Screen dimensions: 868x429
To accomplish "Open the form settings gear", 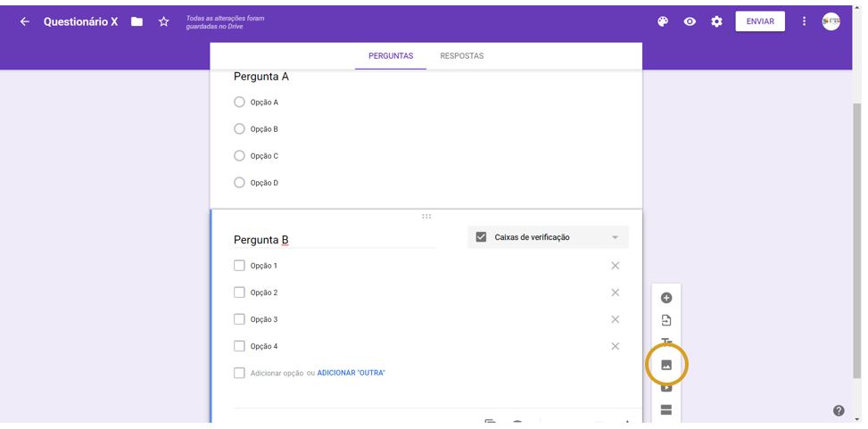I will click(x=716, y=21).
